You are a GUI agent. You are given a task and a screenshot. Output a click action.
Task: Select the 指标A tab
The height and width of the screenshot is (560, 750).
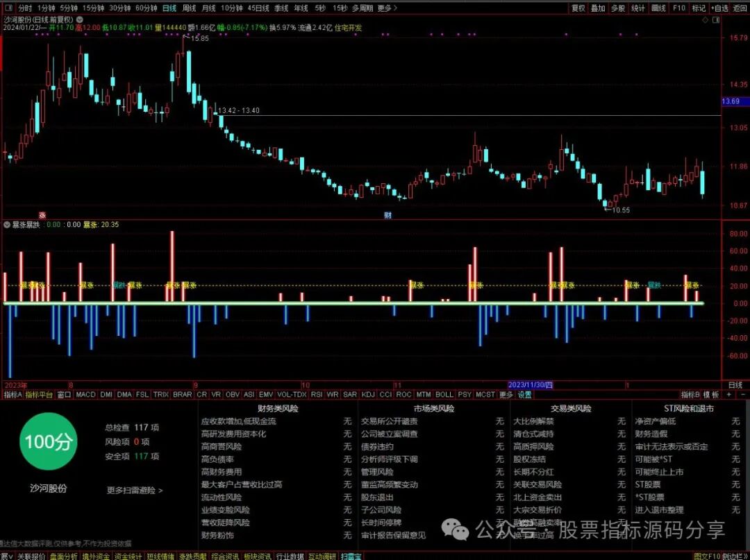pos(13,395)
